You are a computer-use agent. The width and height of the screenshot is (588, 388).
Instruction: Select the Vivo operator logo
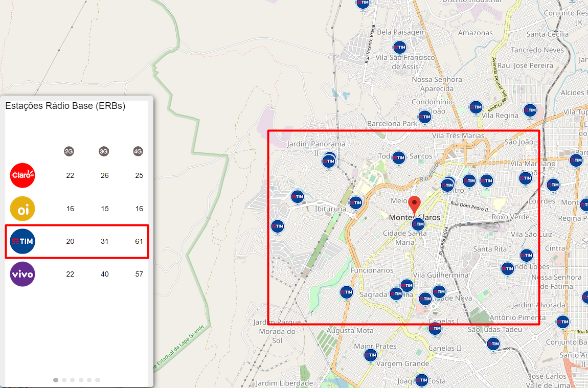(x=22, y=274)
